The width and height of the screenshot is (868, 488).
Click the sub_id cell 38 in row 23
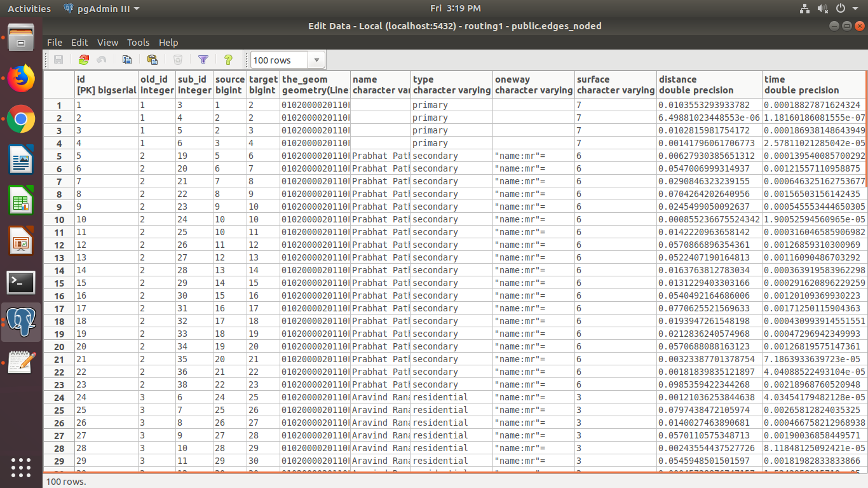coord(194,384)
